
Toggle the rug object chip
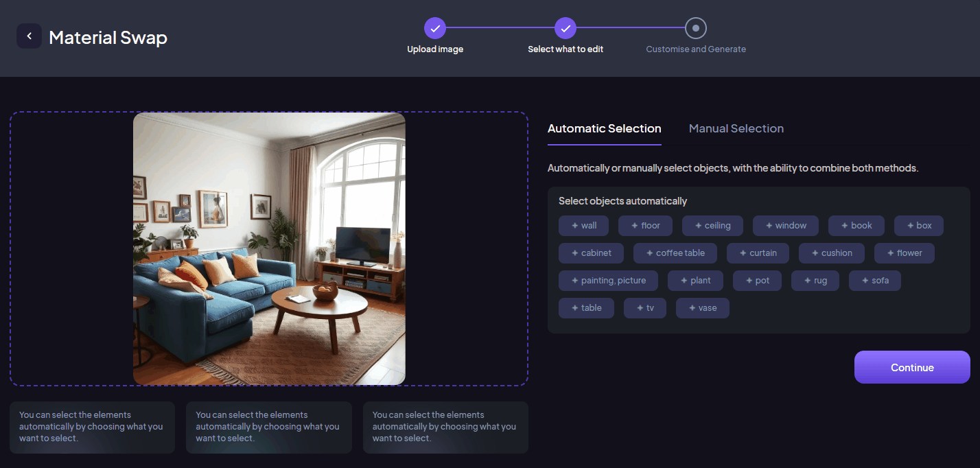tap(815, 281)
